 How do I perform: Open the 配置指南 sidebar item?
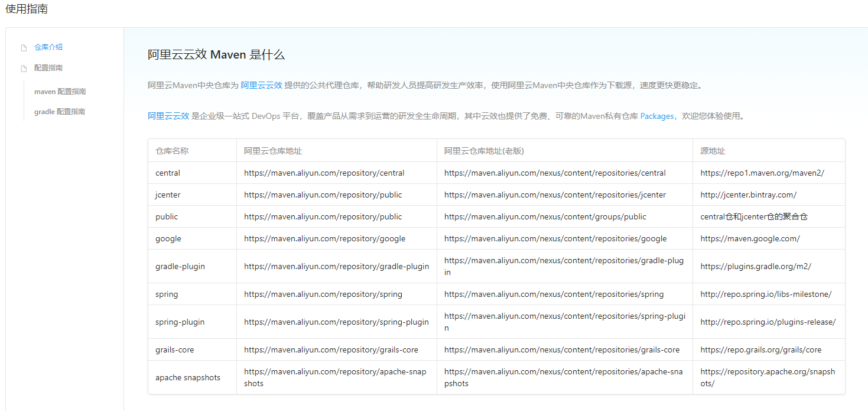click(x=48, y=68)
